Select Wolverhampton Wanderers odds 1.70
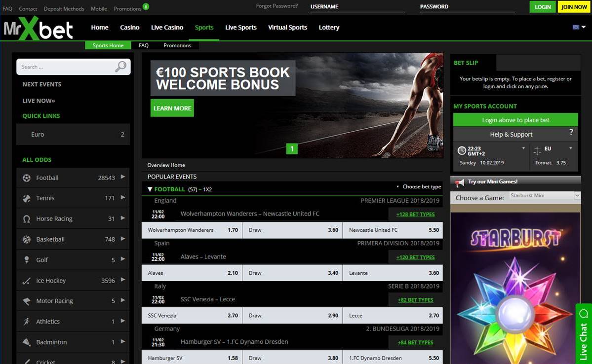592x364 pixels. pyautogui.click(x=192, y=230)
